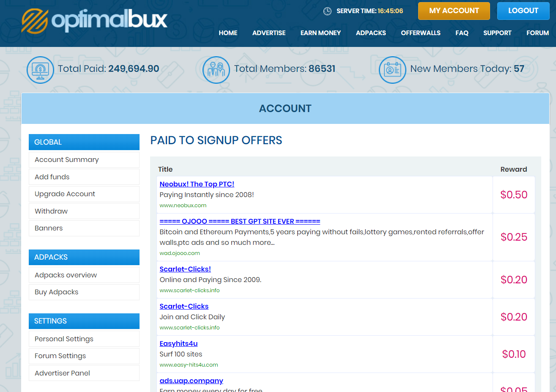Open the Neobux! The Top PTC! offer

[x=197, y=184]
